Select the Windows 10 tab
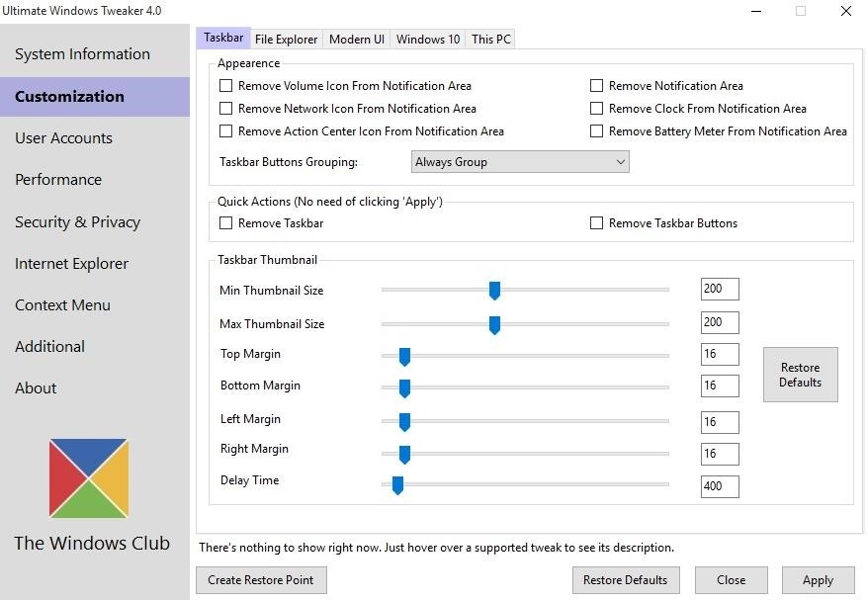The height and width of the screenshot is (600, 868). [x=428, y=40]
